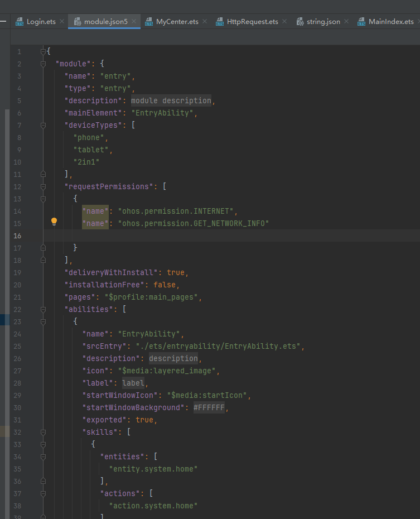The height and width of the screenshot is (519, 420).
Task: Click the "startWindowBackground" key
Action: point(133,407)
